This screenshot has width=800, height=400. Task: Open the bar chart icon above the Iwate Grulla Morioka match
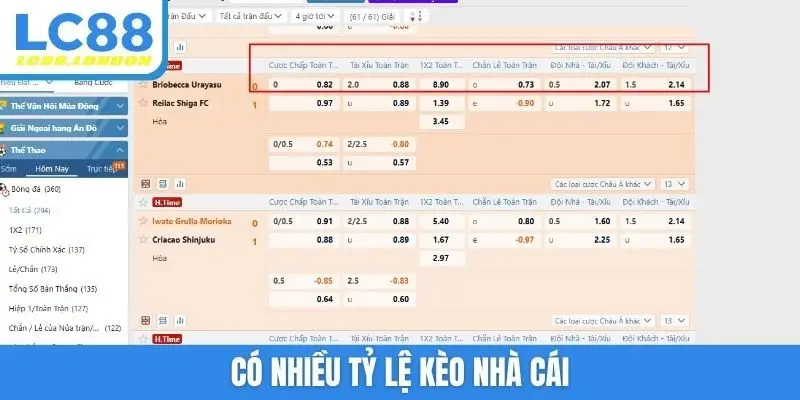(180, 184)
